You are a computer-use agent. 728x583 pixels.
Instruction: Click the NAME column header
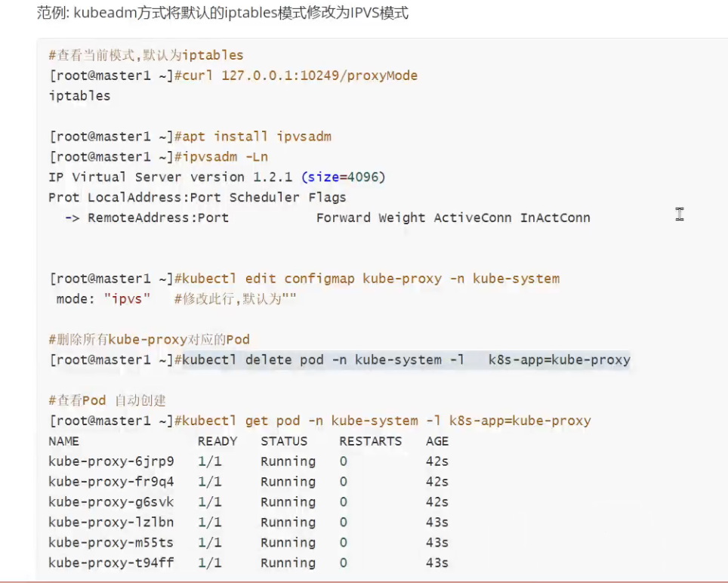(x=64, y=441)
